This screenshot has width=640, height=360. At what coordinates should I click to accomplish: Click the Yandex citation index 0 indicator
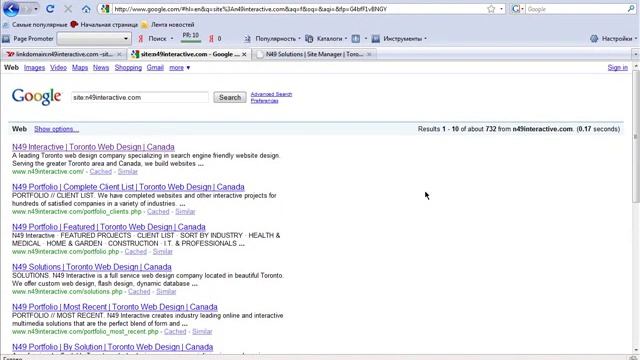(216, 39)
